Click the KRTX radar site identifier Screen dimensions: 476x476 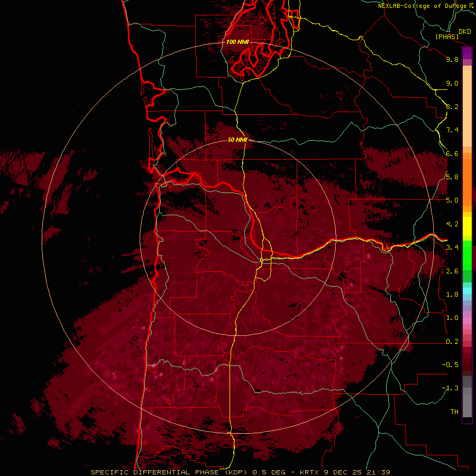(309, 472)
